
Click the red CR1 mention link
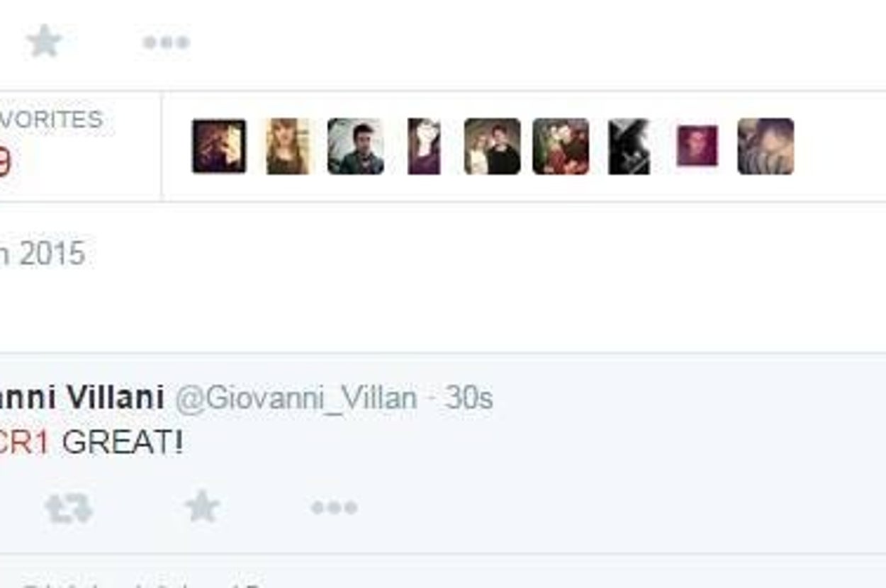(x=24, y=443)
